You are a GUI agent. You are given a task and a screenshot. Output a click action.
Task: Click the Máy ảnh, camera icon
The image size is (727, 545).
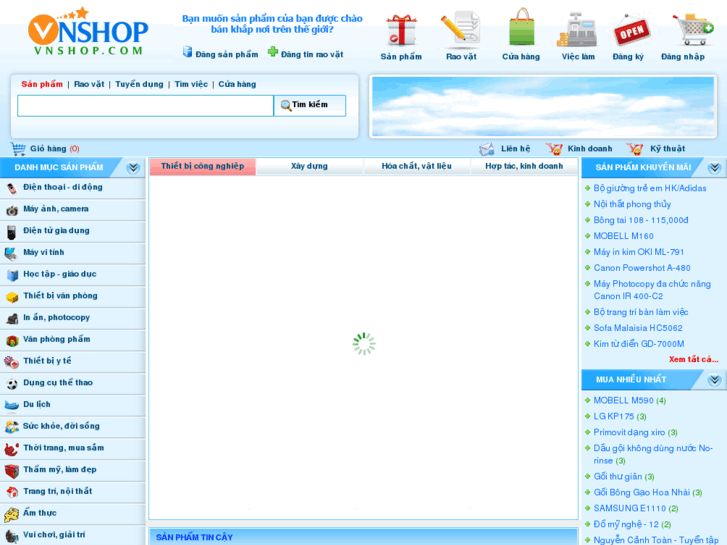click(x=12, y=210)
